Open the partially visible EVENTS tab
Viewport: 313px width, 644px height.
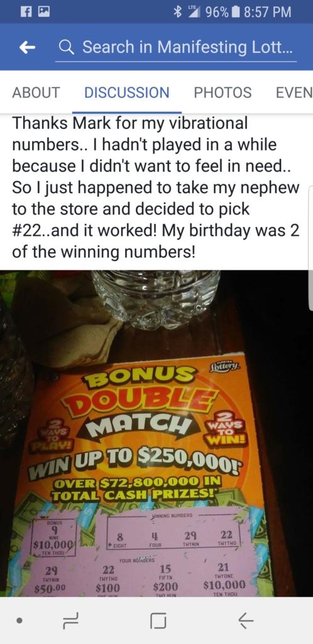[294, 92]
